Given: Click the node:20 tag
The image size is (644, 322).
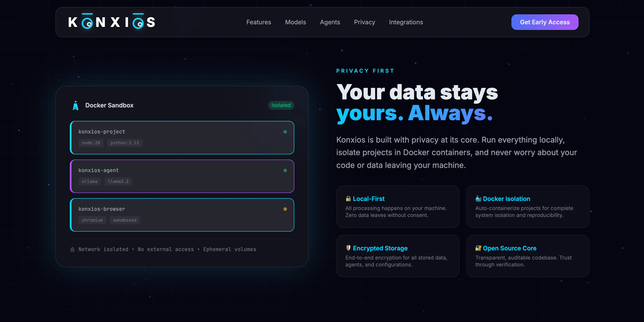Looking at the screenshot, I should point(91,143).
